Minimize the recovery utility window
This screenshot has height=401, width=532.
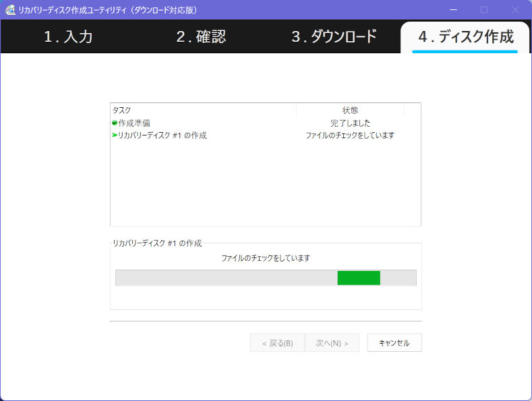tap(453, 10)
